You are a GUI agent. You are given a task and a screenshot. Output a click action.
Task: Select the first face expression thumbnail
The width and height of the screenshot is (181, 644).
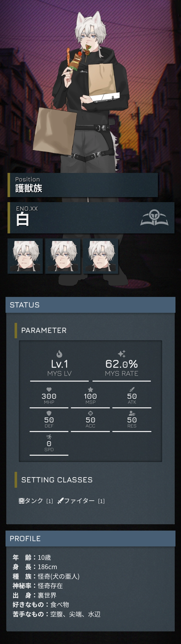point(25,256)
